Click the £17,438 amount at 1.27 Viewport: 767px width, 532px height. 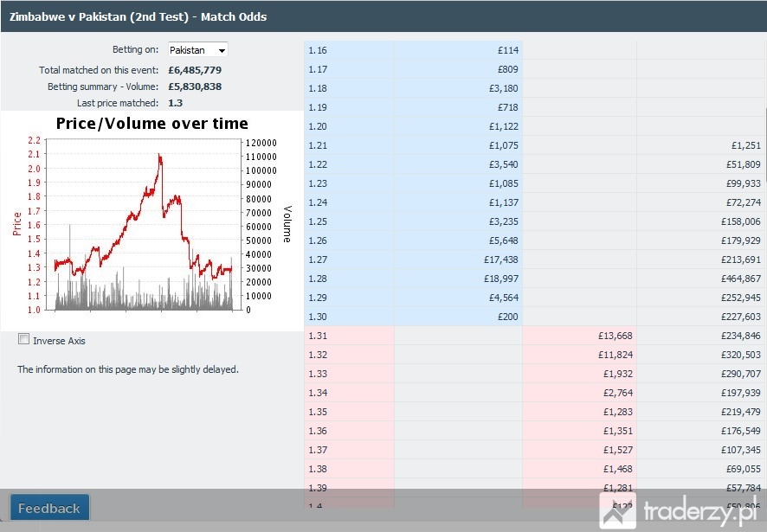501,260
